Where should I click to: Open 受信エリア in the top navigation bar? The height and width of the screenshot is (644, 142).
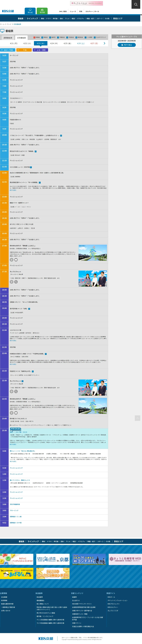[x=118, y=18]
